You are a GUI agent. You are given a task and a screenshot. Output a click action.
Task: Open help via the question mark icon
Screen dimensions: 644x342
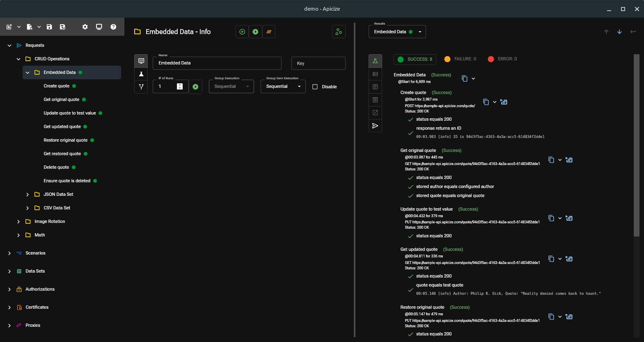[113, 27]
